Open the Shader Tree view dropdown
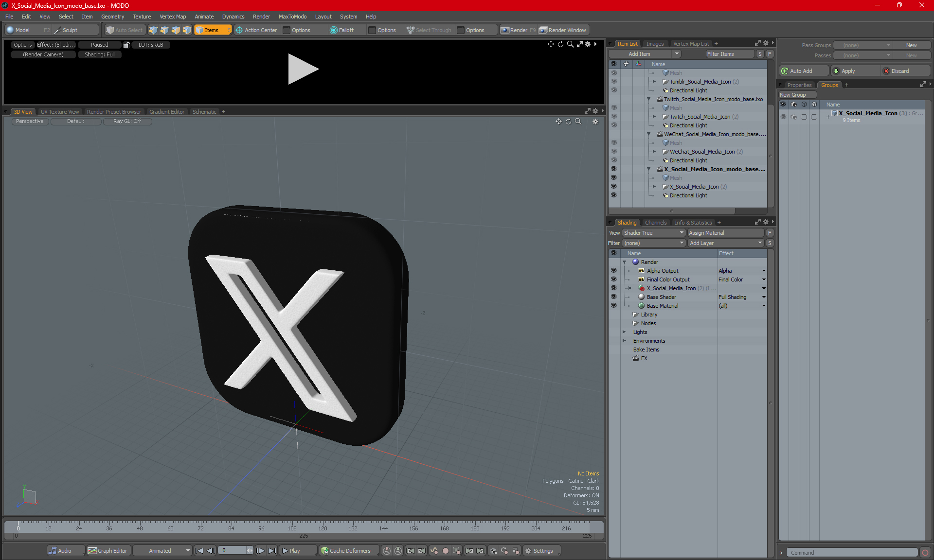Viewport: 934px width, 560px height. [654, 233]
